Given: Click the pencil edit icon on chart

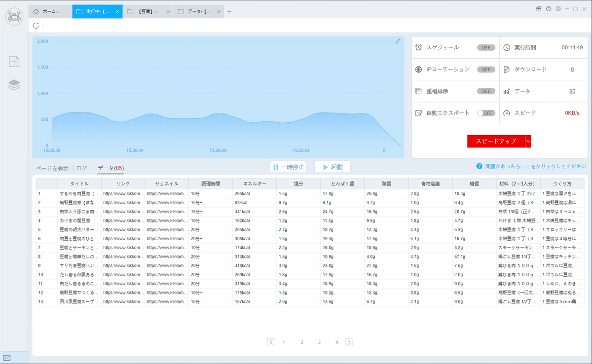Looking at the screenshot, I should pos(398,41).
